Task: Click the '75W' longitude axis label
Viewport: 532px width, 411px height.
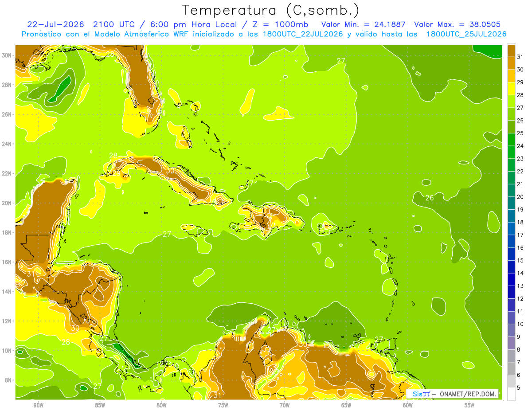Action: click(x=223, y=405)
